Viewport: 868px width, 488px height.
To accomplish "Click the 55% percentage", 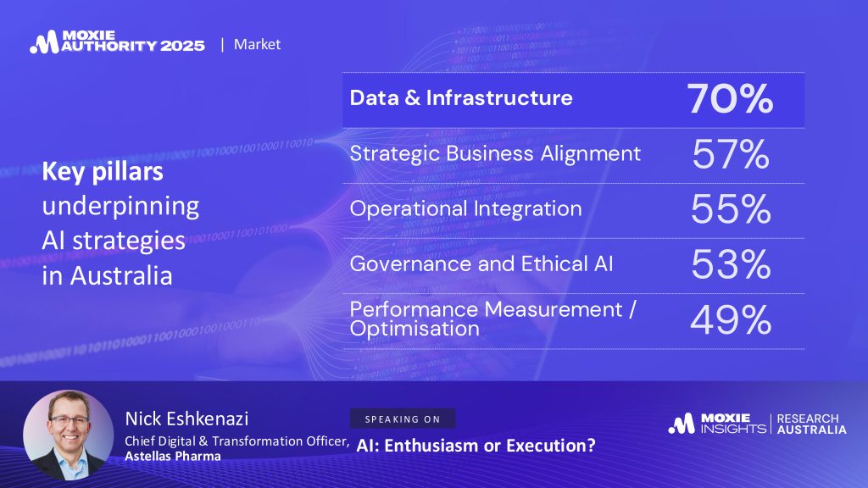I will [731, 210].
